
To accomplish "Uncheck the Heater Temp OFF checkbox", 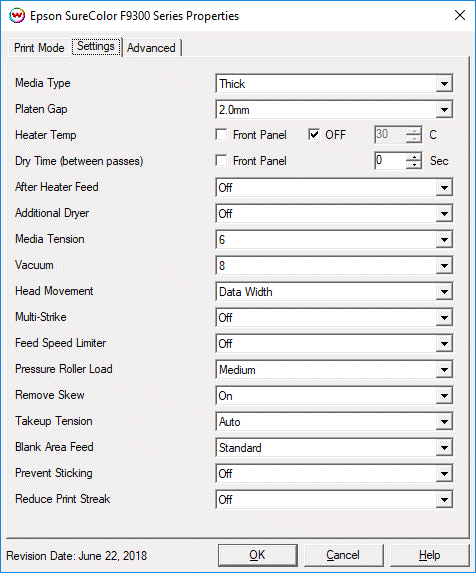I will [314, 134].
